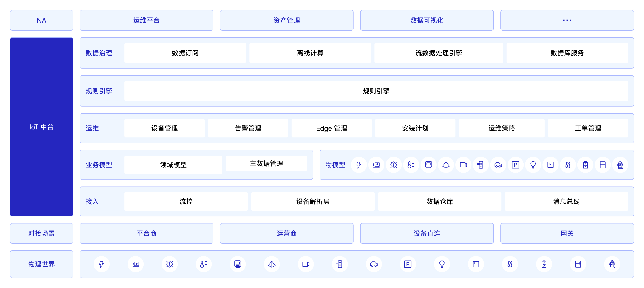This screenshot has width=644, height=288.
Task: Click the door handle lock icon in 物理世界 row
Action: pos(339,264)
